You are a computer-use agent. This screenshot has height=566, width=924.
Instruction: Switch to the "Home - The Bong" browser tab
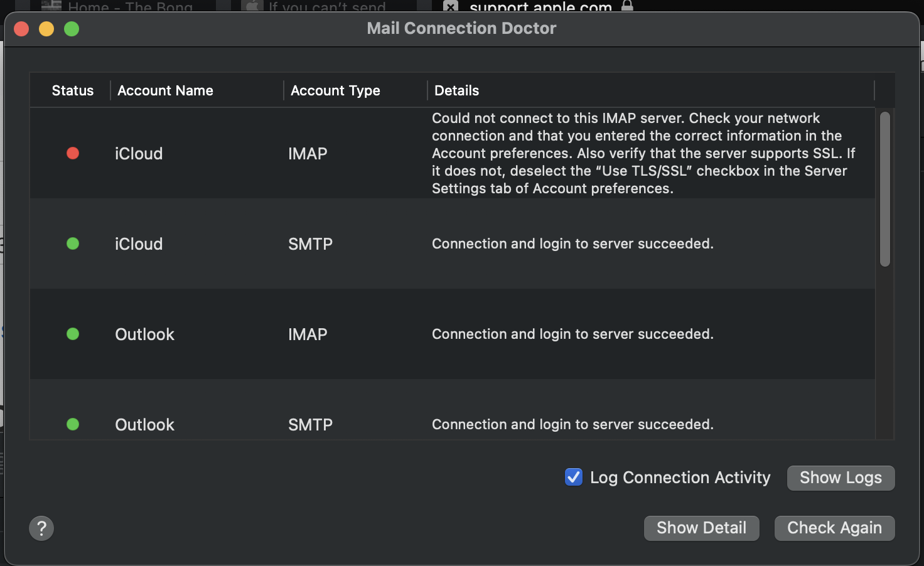click(x=130, y=7)
